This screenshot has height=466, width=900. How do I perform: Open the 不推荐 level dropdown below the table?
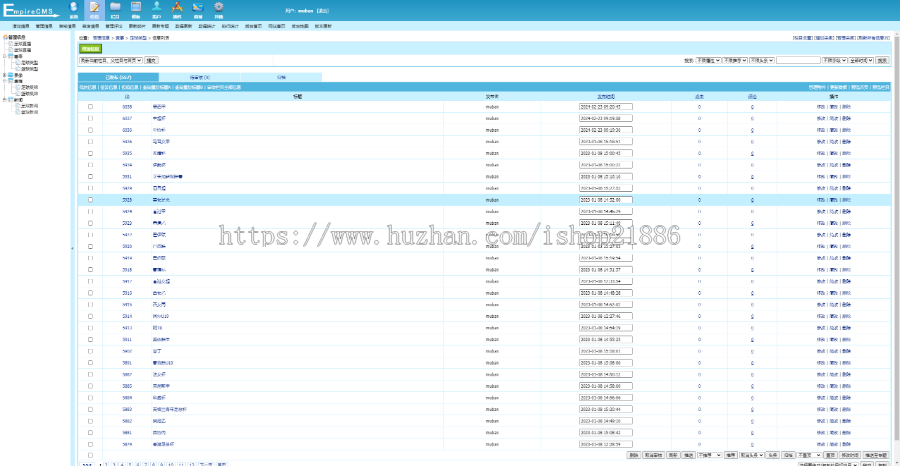click(709, 455)
